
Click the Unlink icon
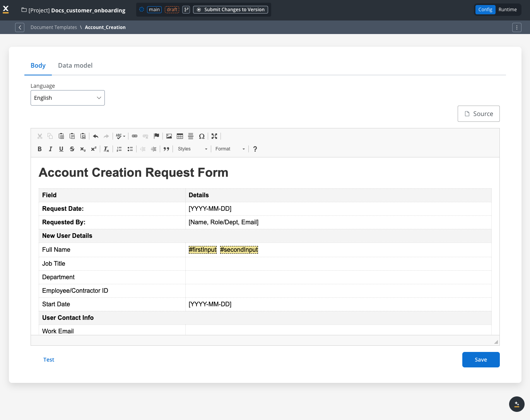point(145,136)
